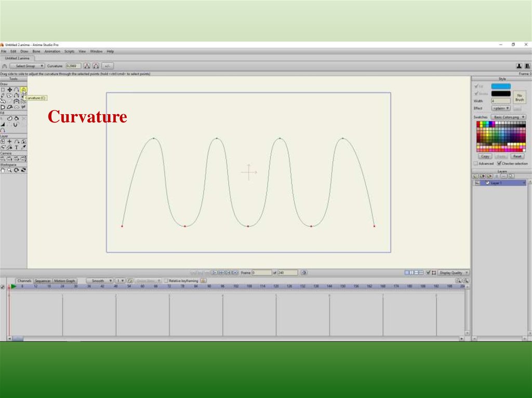Screen dimensions: 532x398
Task: Click the character library icon top right
Action: coord(519,66)
